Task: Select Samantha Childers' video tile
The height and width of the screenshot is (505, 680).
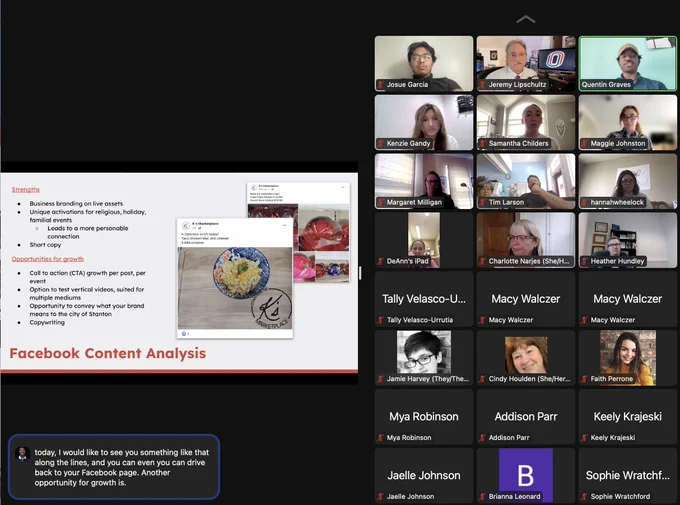Action: (526, 122)
